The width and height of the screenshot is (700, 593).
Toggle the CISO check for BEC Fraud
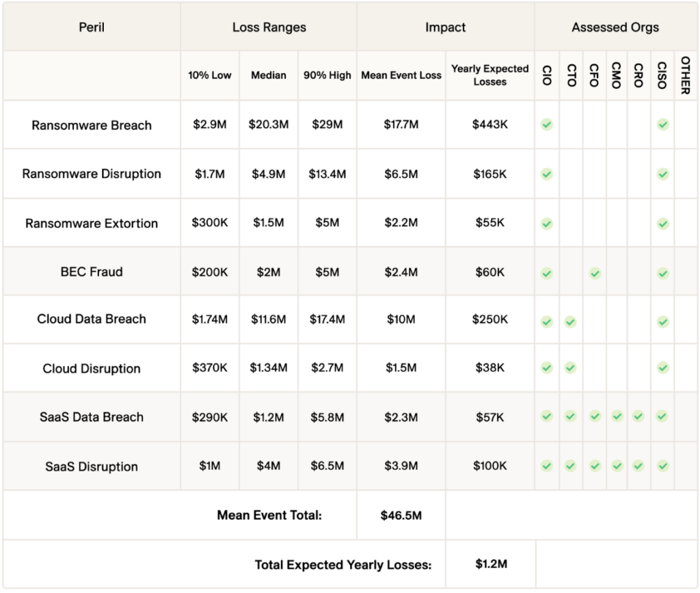(663, 273)
